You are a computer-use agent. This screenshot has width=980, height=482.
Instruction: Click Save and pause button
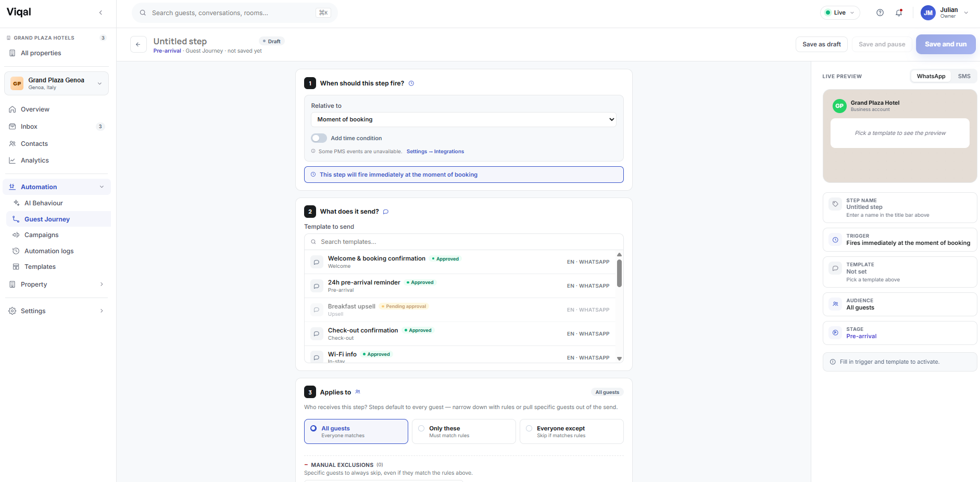882,44
